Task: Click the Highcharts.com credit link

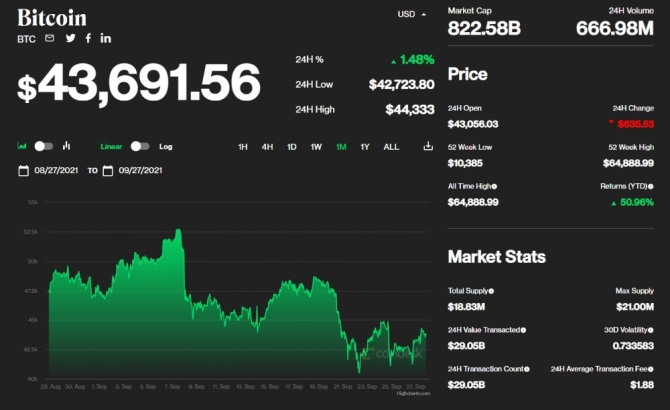Action: (412, 393)
